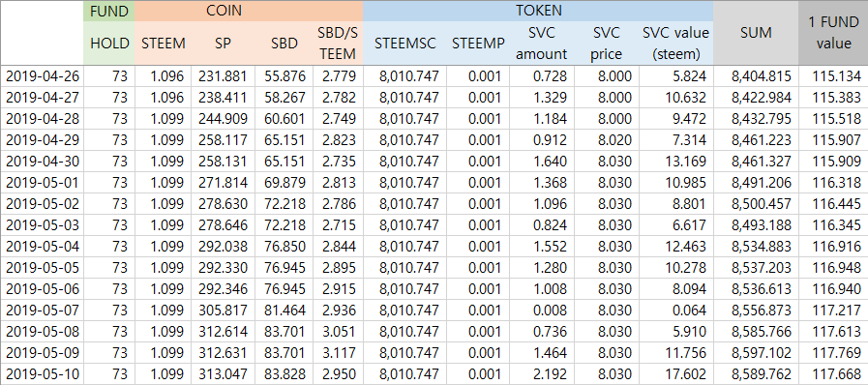
Task: Select fund value 117.769
Action: 833,353
